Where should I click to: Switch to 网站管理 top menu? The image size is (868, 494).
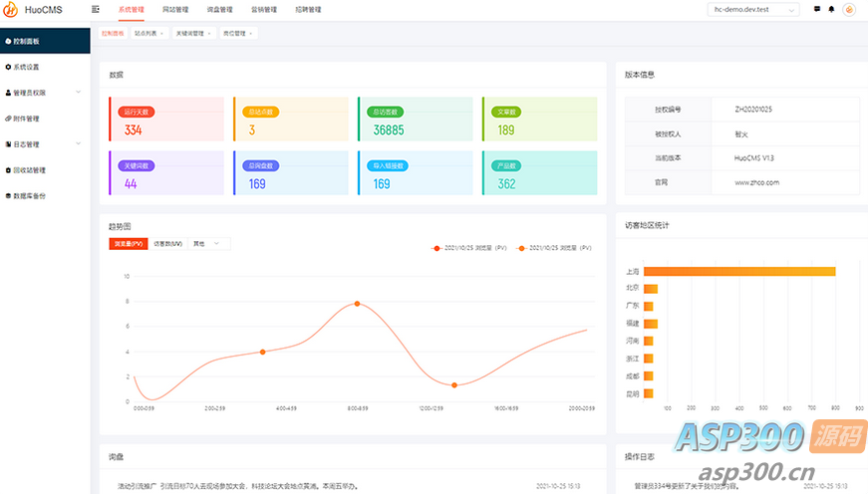(x=174, y=9)
